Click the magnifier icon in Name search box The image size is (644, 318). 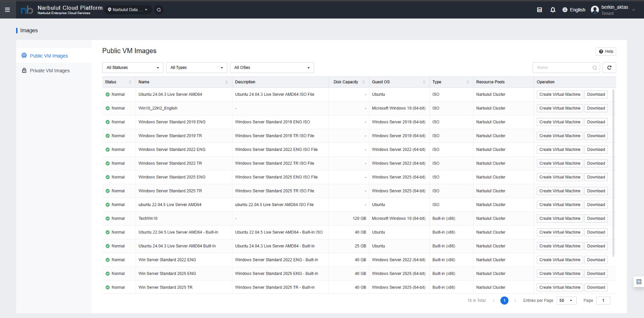coord(594,68)
